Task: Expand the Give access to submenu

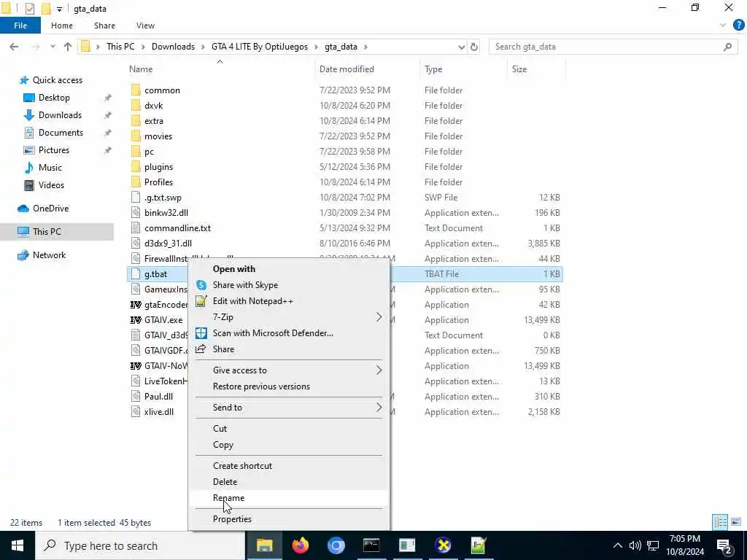Action: pos(289,370)
